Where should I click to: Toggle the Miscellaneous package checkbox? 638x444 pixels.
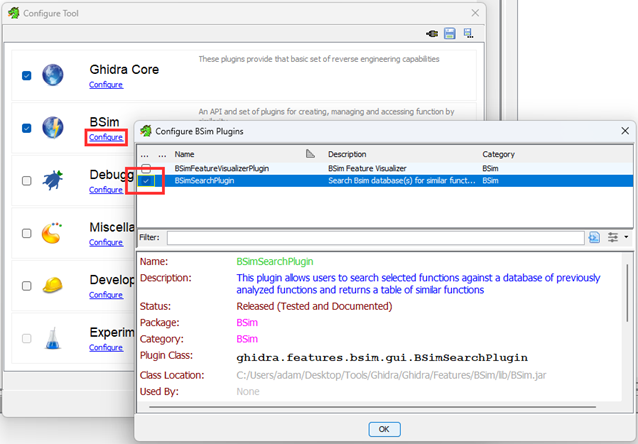[26, 233]
